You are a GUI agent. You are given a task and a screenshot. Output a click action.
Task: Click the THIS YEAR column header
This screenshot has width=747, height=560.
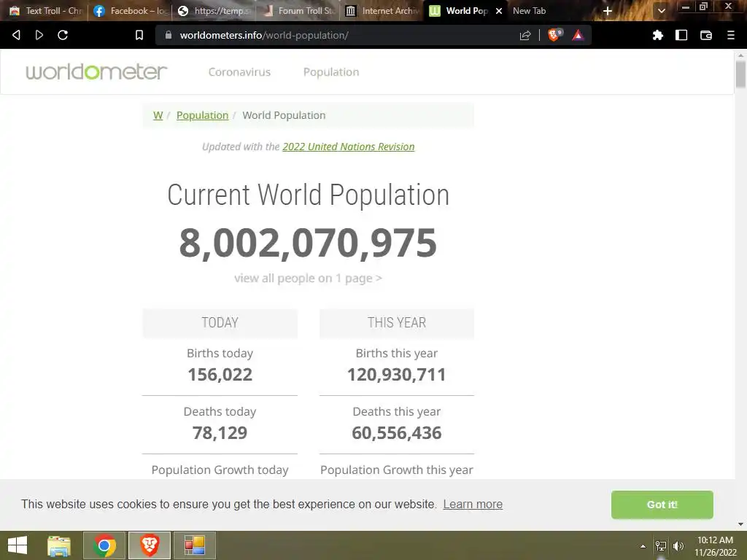396,323
